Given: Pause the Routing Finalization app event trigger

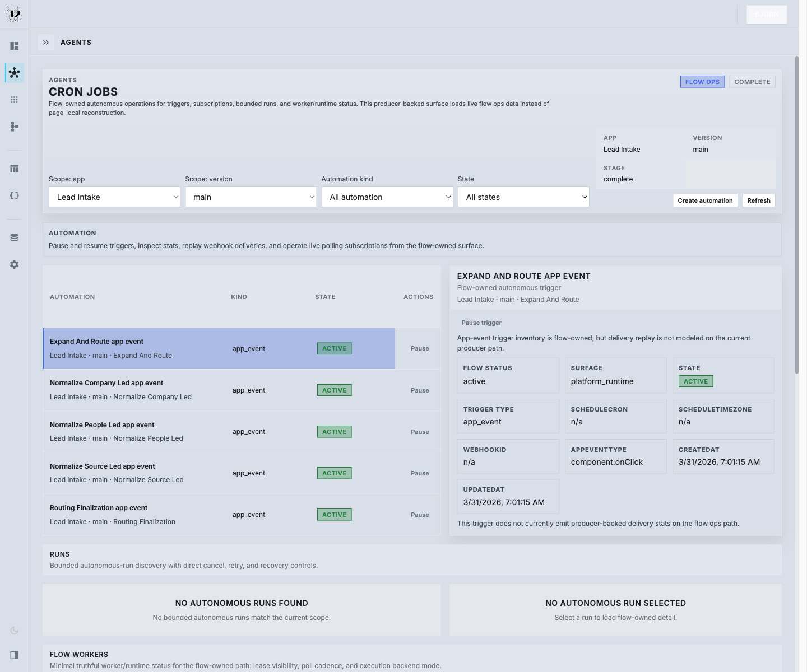Looking at the screenshot, I should (x=420, y=514).
